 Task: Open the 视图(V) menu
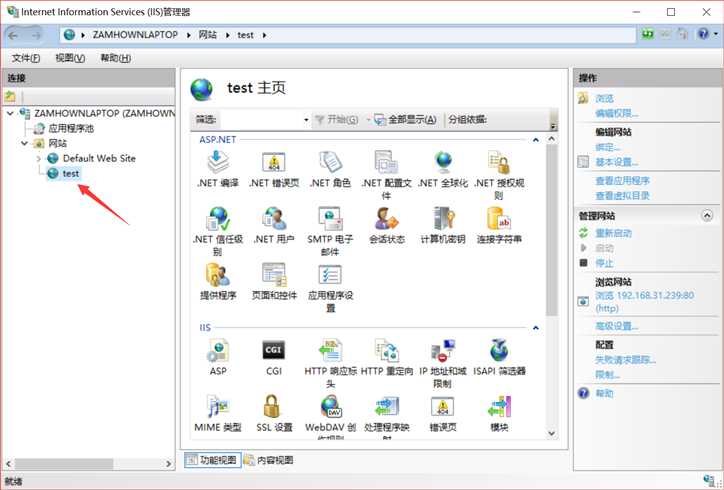click(x=70, y=58)
